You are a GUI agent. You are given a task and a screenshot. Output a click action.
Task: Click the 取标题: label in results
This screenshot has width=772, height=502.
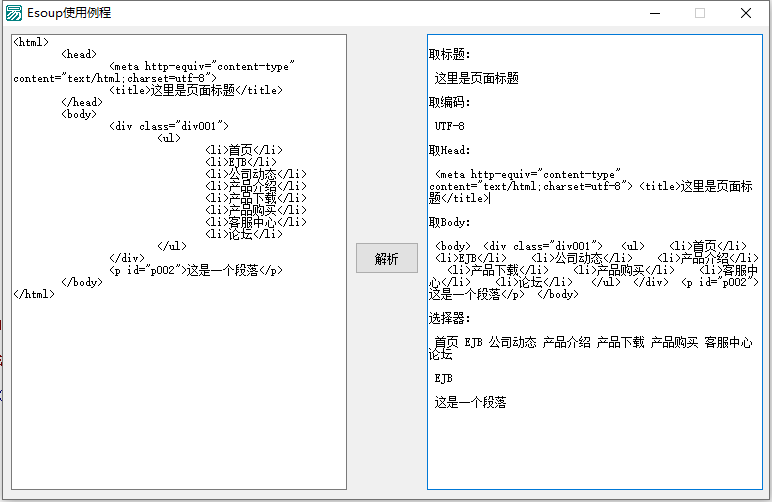click(x=450, y=55)
